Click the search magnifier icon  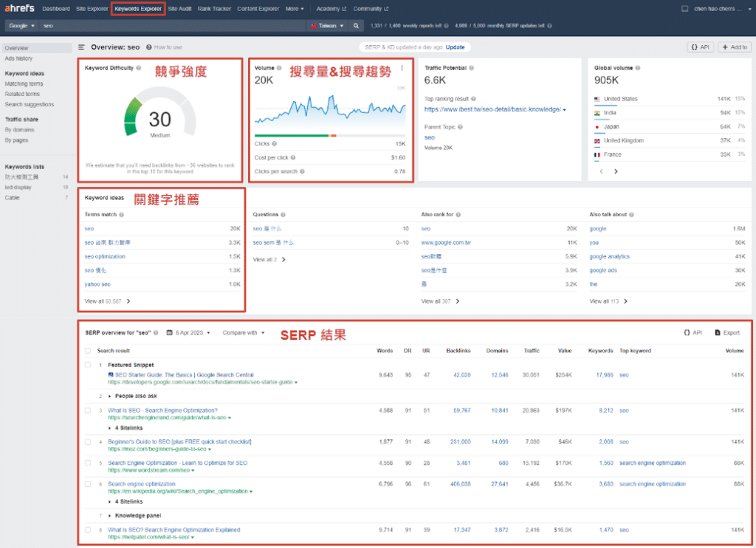pos(356,26)
